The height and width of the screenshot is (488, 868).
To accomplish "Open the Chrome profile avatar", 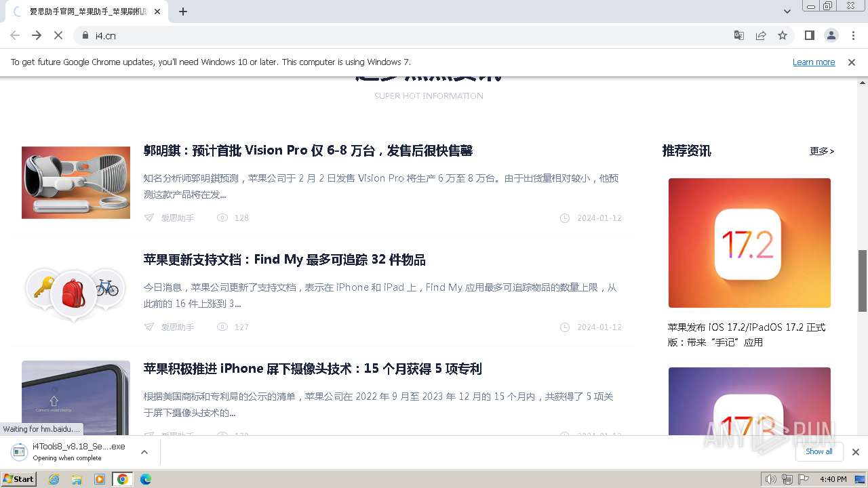I will tap(831, 35).
